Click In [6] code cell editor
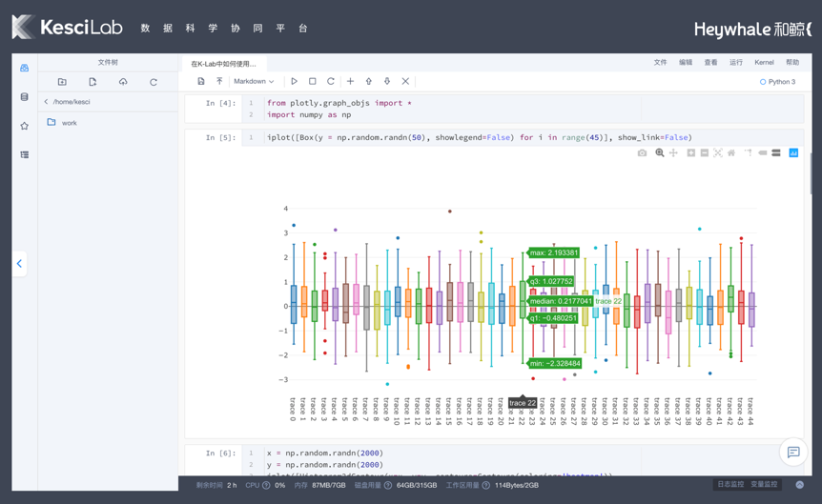This screenshot has width=822, height=504. pyautogui.click(x=523, y=461)
